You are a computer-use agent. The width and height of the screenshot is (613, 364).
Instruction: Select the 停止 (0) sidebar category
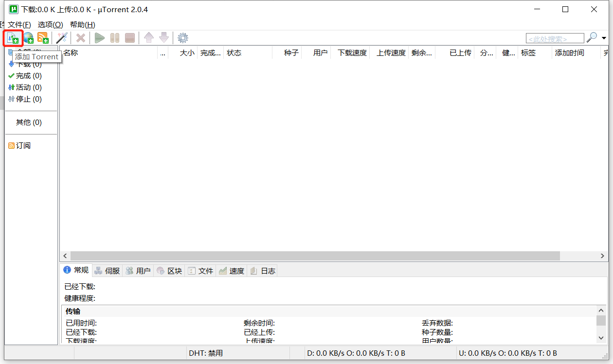coord(25,99)
